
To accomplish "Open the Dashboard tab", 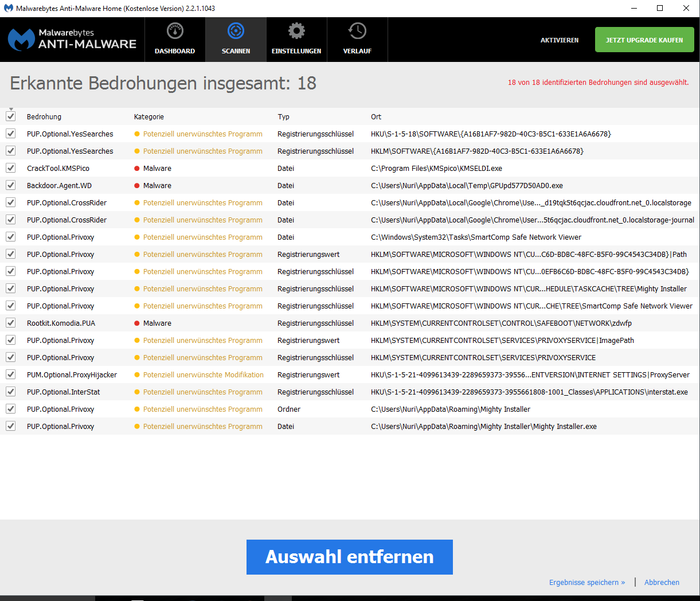I will pyautogui.click(x=175, y=40).
